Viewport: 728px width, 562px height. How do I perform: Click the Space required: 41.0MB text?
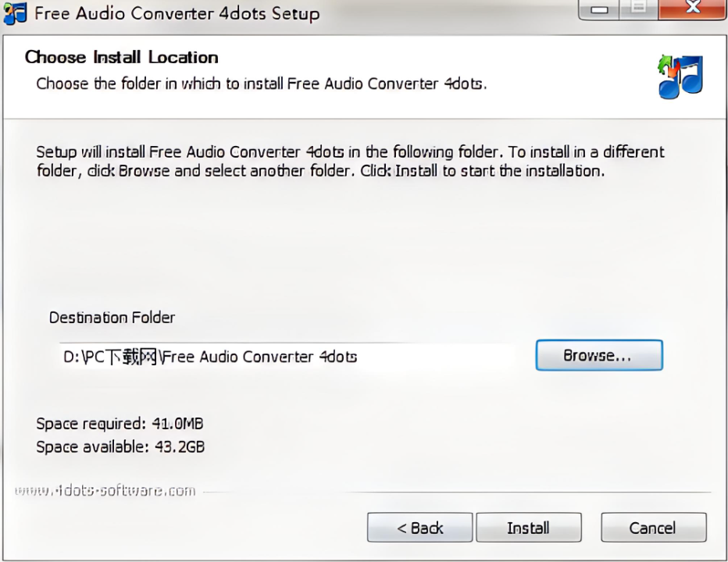click(x=120, y=423)
